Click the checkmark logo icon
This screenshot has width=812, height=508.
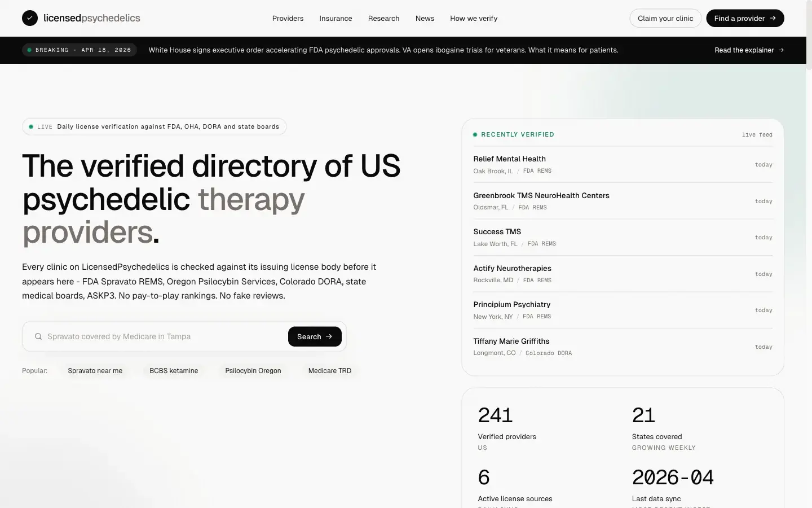tap(30, 18)
